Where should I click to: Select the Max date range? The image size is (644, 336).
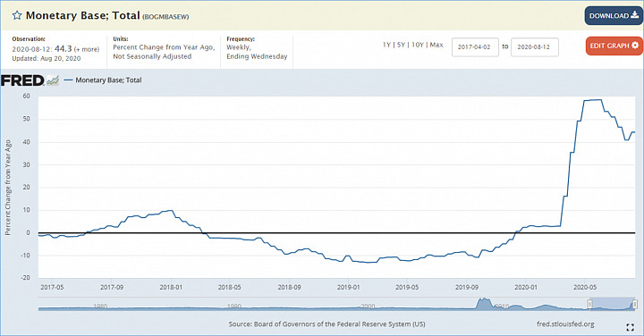436,45
